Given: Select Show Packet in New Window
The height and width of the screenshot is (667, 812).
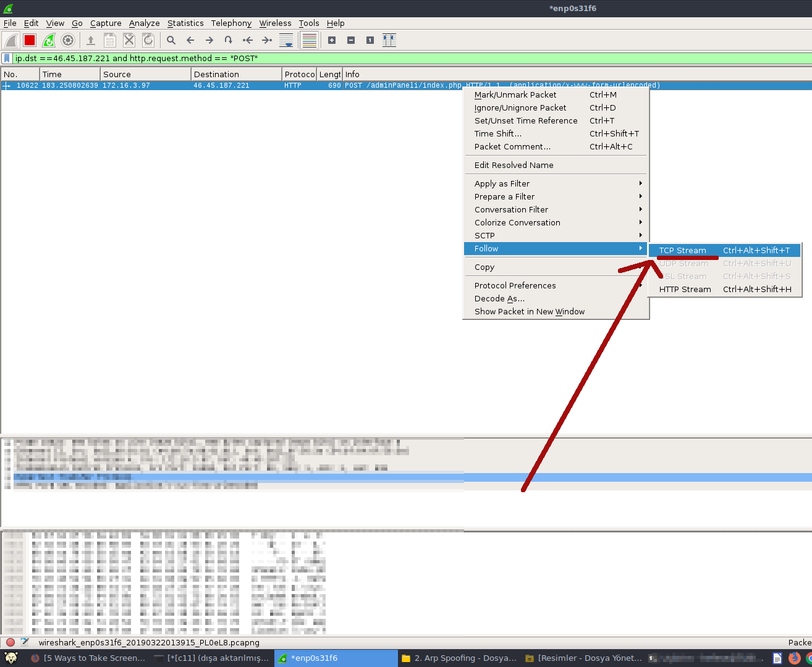Looking at the screenshot, I should coord(556,311).
